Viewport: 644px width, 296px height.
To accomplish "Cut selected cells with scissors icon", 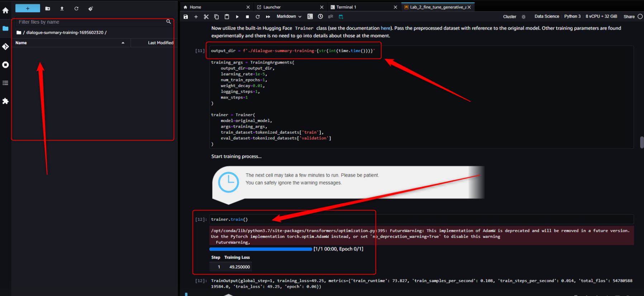I will pyautogui.click(x=206, y=16).
